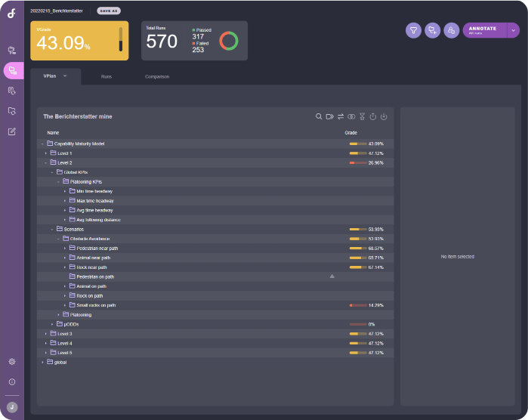Click the filter funnel button
This screenshot has width=528, height=420.
413,30
